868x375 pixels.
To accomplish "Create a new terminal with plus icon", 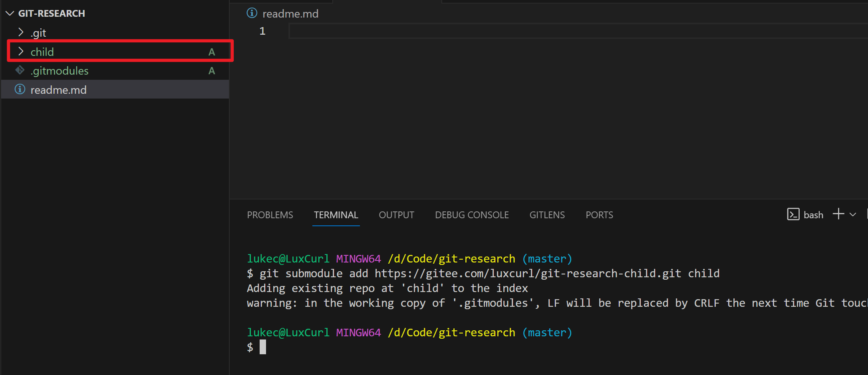I will 838,214.
